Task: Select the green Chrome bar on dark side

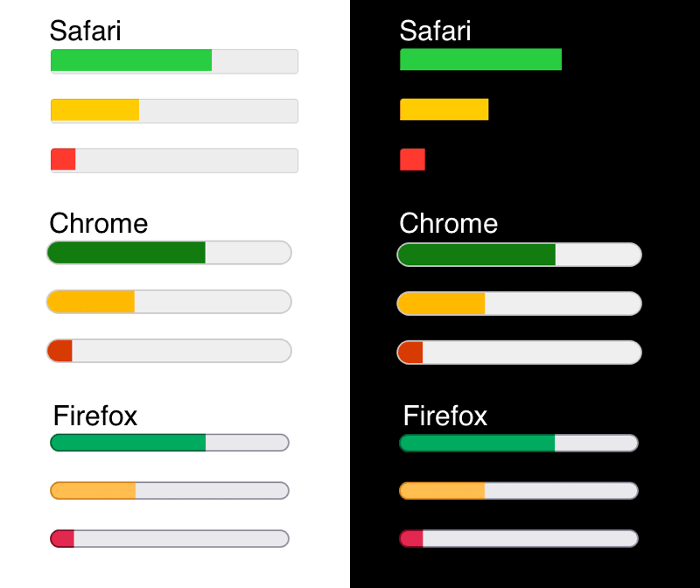Action: pos(475,254)
